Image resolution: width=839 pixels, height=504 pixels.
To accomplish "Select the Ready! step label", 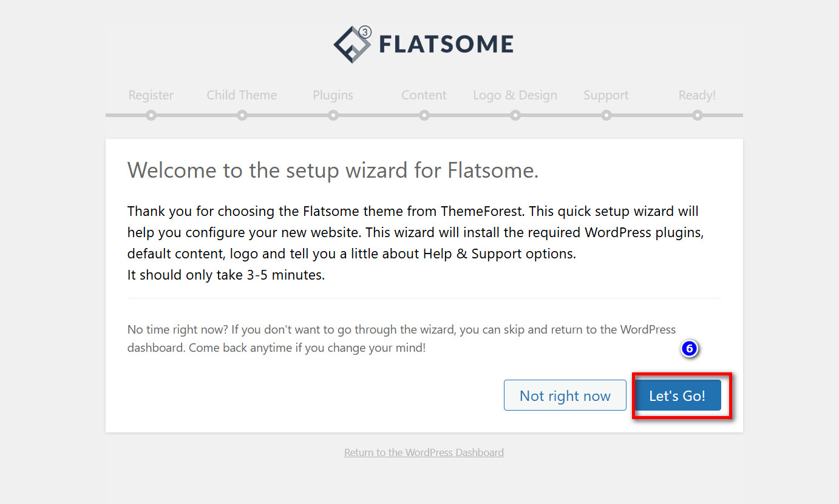I will click(697, 95).
